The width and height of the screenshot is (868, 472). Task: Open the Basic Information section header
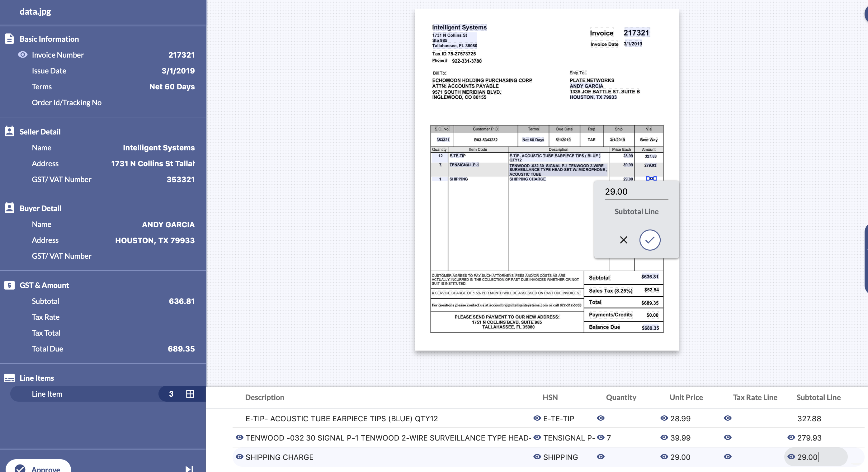coord(49,39)
